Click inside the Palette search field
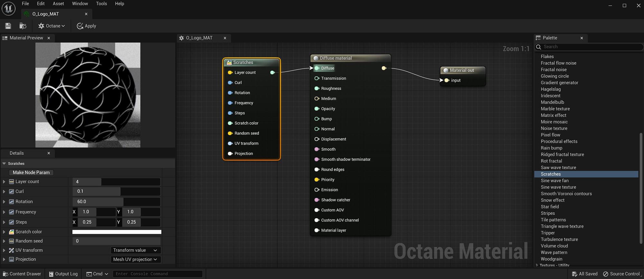 (589, 47)
